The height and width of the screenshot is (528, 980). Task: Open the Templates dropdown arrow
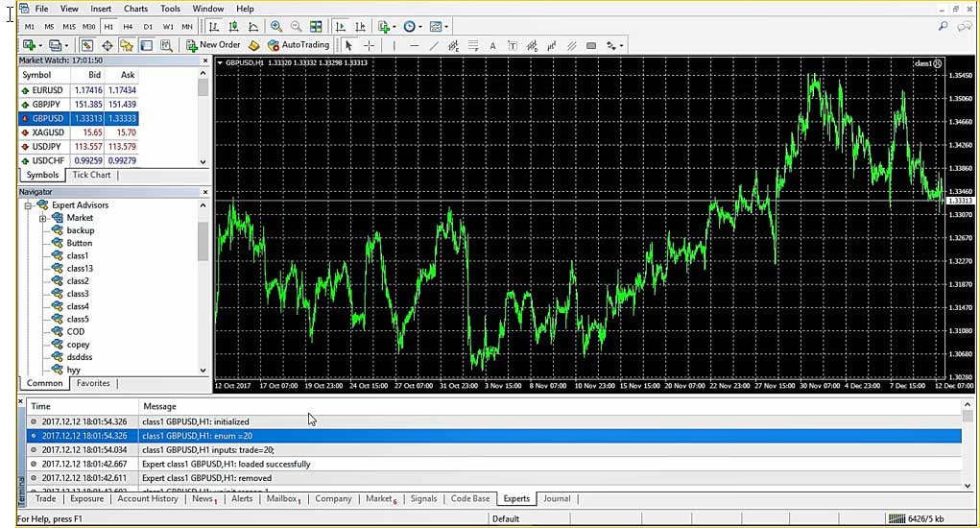(x=446, y=27)
